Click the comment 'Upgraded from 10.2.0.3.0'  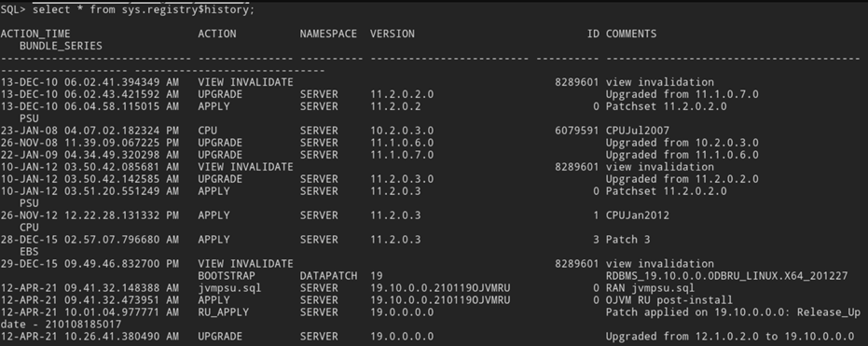click(682, 143)
